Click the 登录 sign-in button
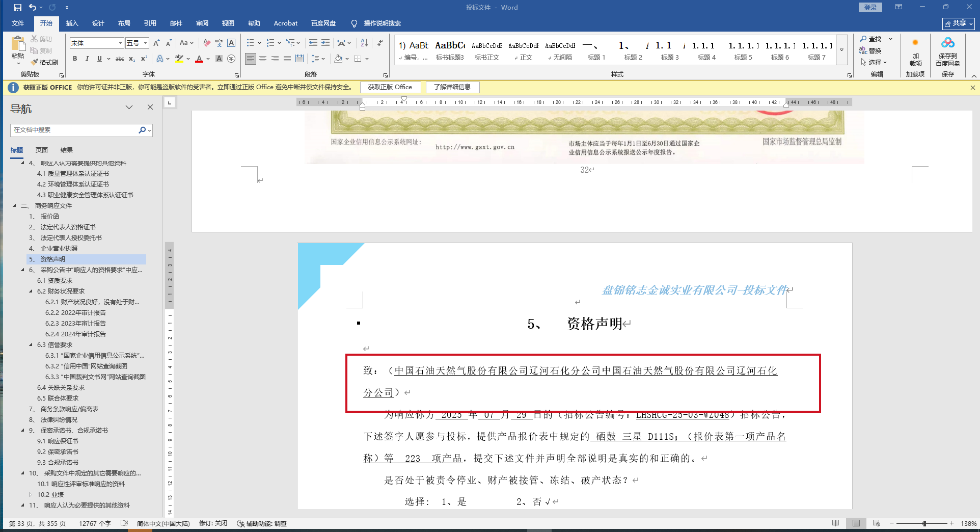This screenshot has height=532, width=980. (x=870, y=8)
